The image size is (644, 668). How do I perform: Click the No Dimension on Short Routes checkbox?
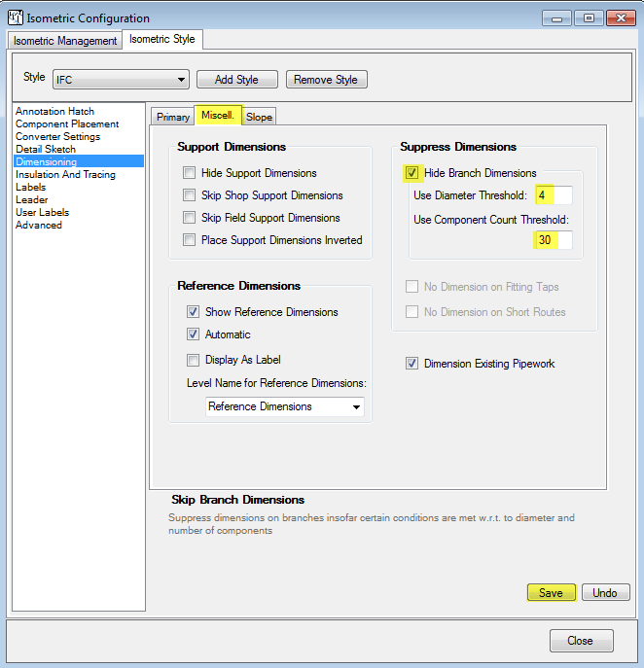pyautogui.click(x=411, y=312)
